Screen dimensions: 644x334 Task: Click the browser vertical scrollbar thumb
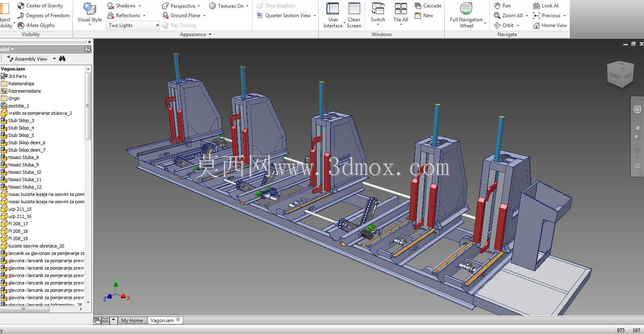pos(88,106)
